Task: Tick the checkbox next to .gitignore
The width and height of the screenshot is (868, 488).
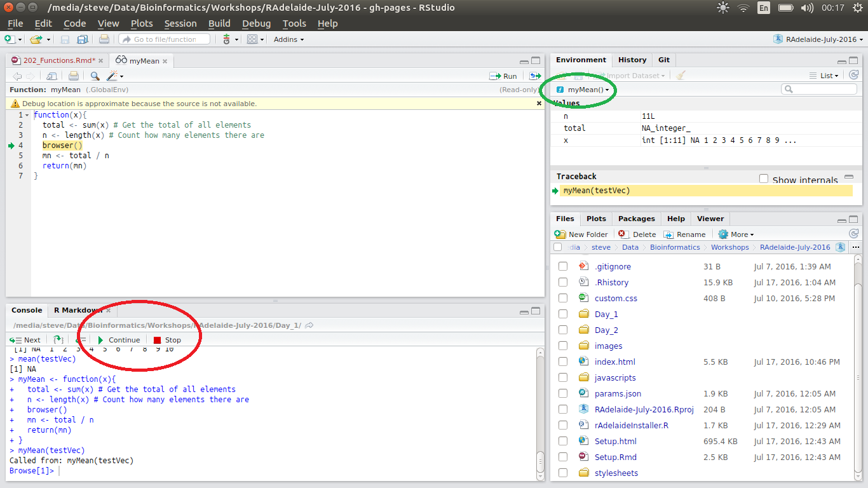Action: pos(563,266)
